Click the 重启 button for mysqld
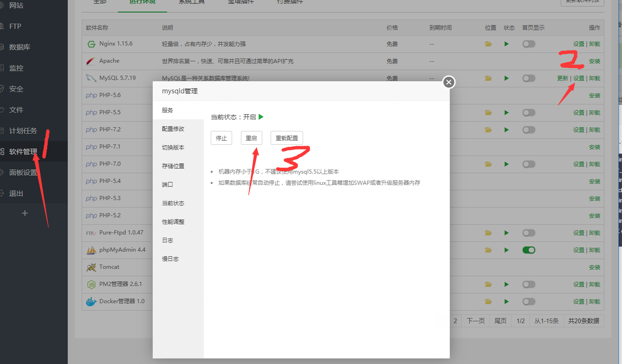The image size is (622, 364). [x=251, y=138]
